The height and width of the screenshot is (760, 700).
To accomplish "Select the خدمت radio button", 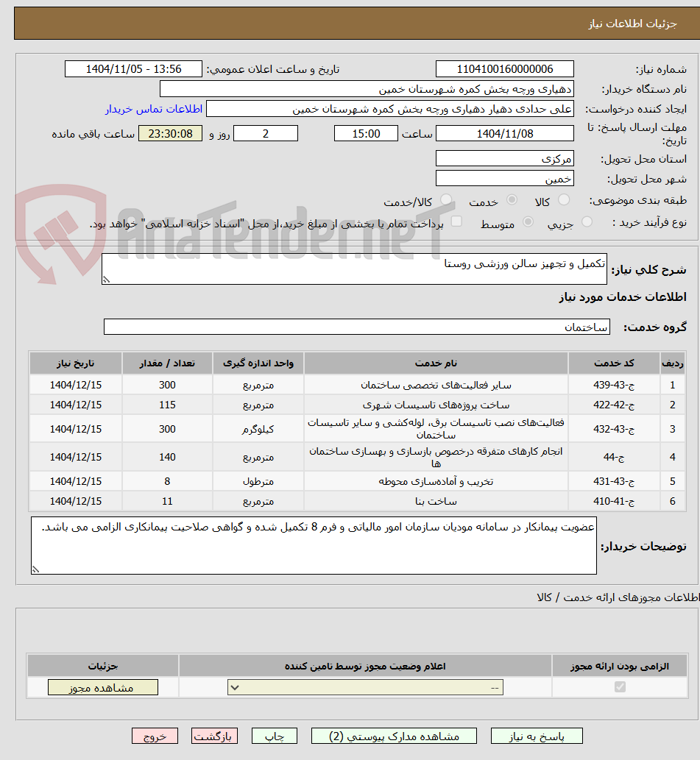I will 512,199.
